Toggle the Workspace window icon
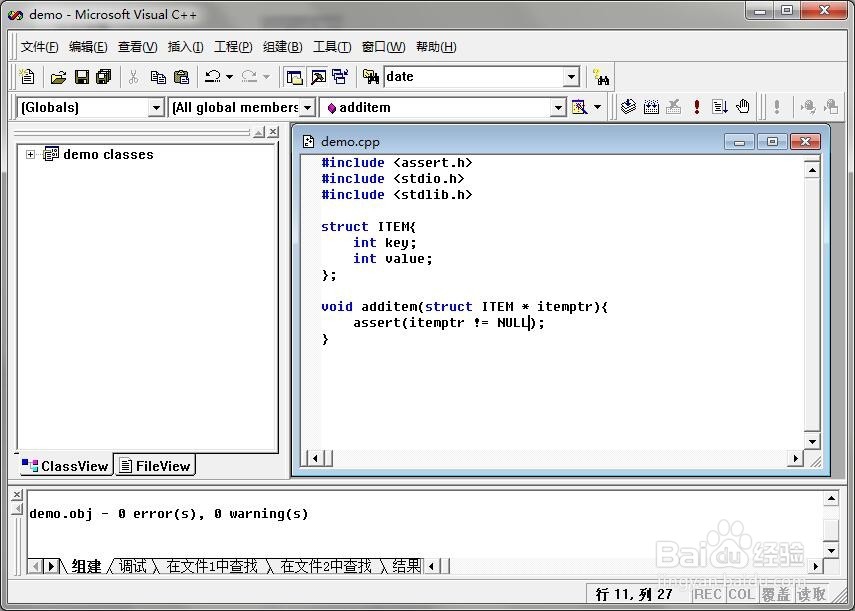 point(294,77)
